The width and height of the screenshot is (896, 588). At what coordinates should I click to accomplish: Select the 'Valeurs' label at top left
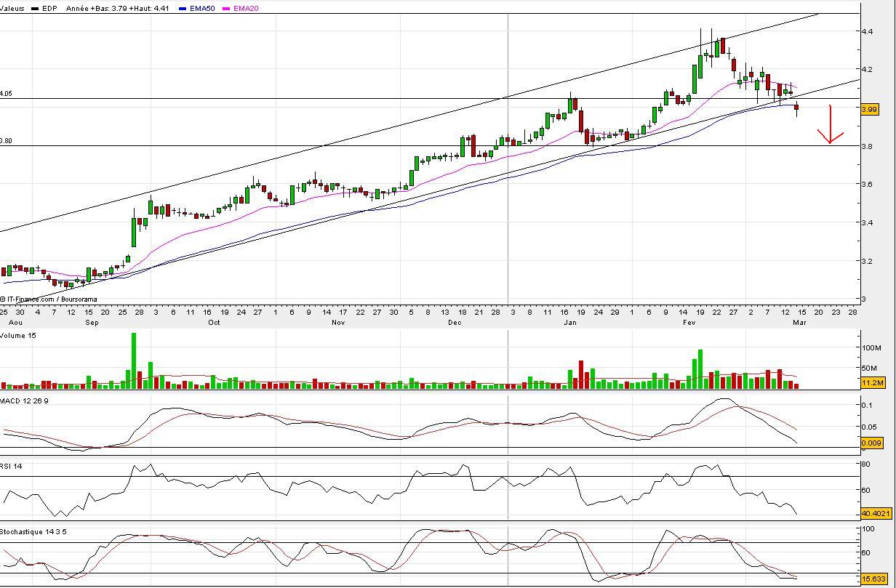tap(12, 8)
